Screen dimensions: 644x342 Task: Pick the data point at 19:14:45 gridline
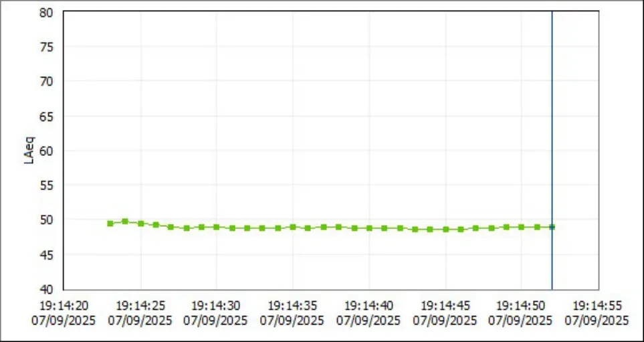445,230
